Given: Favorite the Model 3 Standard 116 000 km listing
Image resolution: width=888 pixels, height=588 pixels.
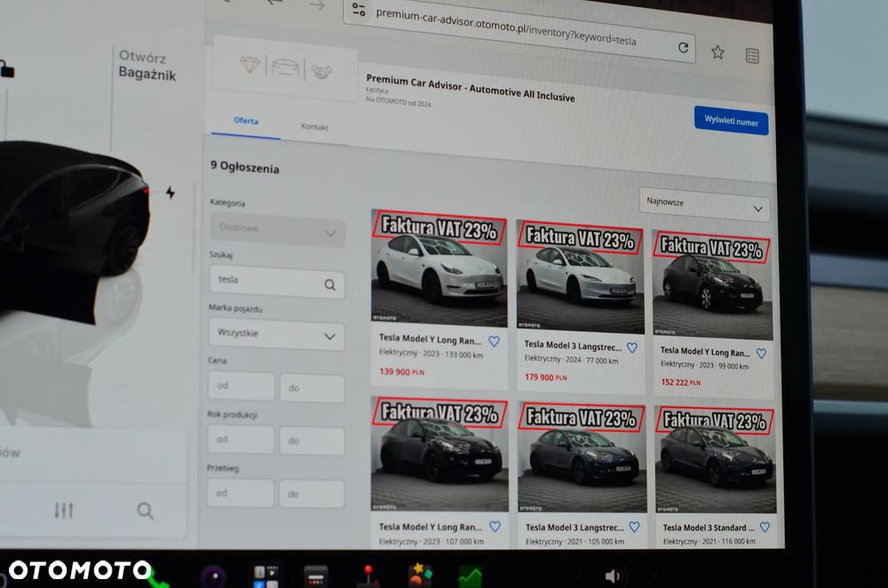Looking at the screenshot, I should point(765,527).
